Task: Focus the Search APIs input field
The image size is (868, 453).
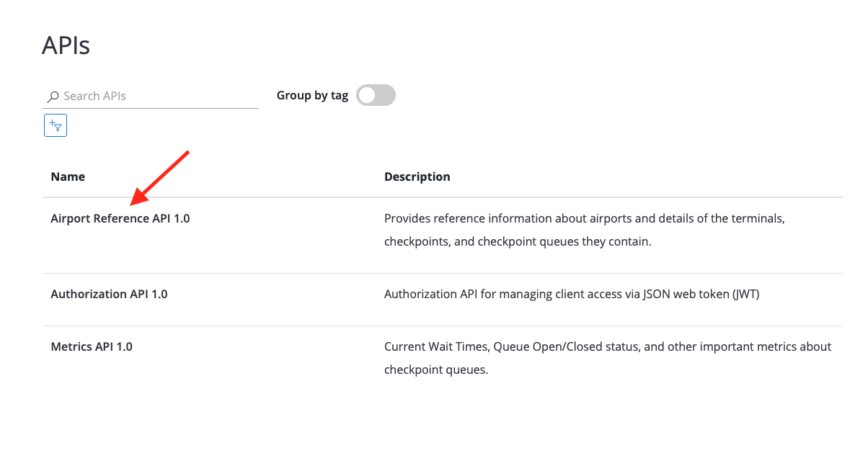Action: coord(159,96)
